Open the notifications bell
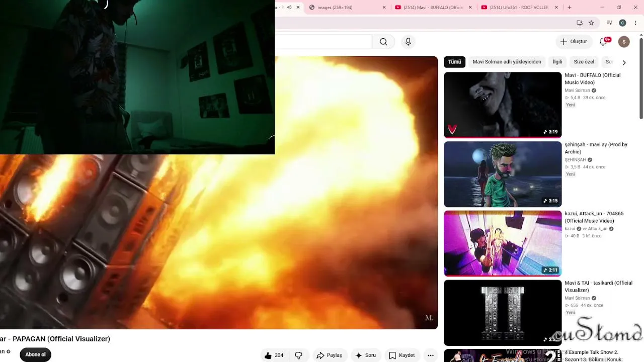Image resolution: width=644 pixels, height=362 pixels. [x=603, y=42]
